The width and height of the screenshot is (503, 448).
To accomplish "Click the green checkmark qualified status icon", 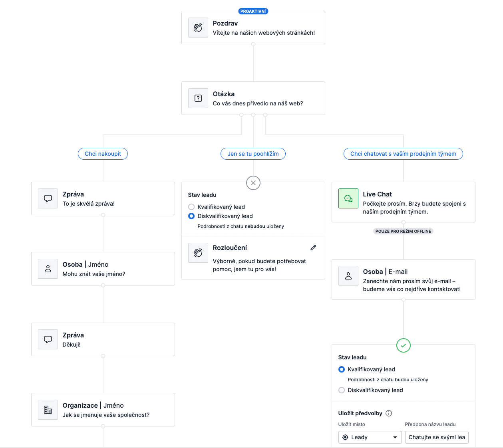I will point(404,345).
